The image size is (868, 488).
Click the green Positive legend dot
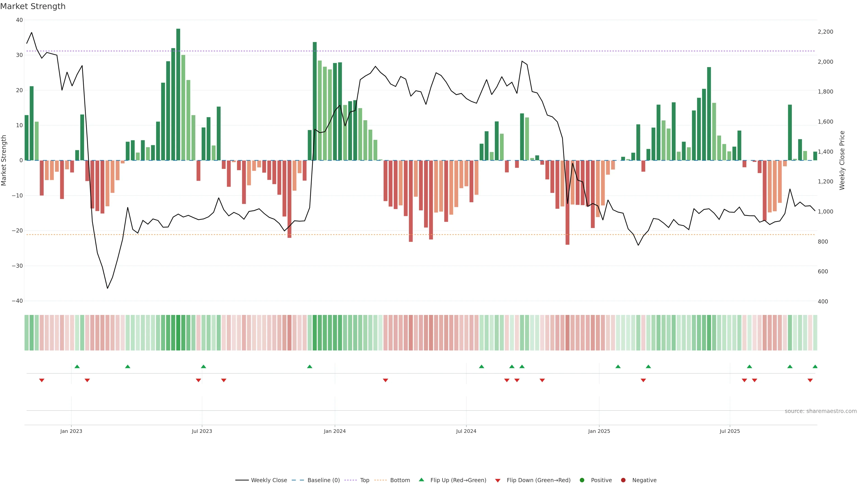582,480
